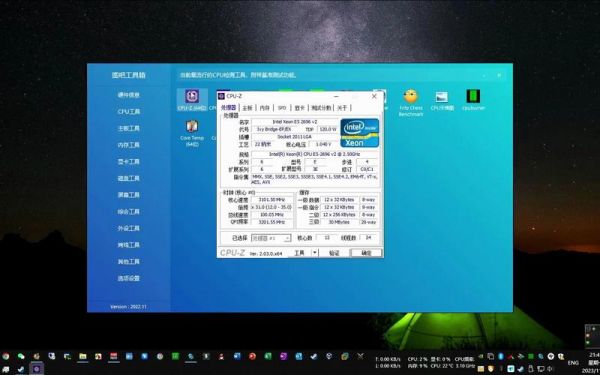Open the 处理器 #1 selection dropdown
Screen dimensions: 600x375
[x=271, y=238]
